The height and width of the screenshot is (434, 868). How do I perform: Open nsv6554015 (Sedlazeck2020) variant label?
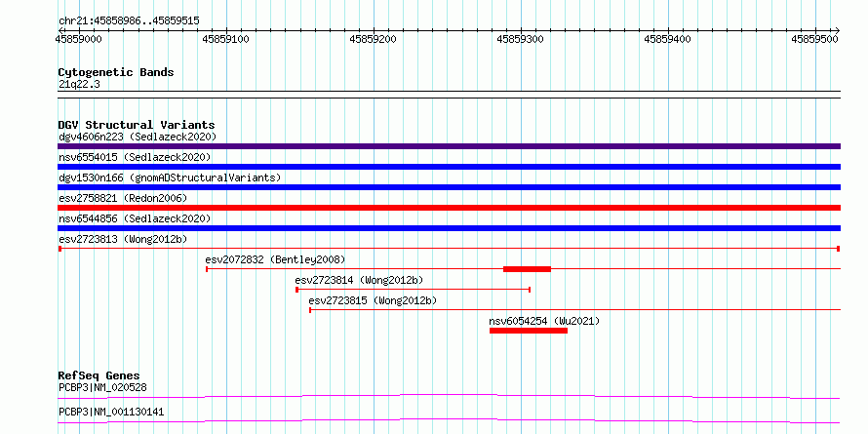point(135,157)
